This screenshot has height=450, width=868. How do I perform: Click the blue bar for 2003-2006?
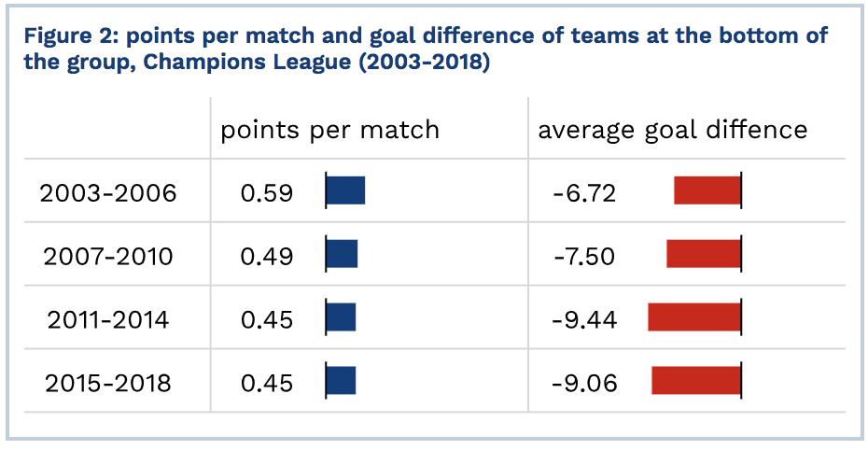(346, 190)
